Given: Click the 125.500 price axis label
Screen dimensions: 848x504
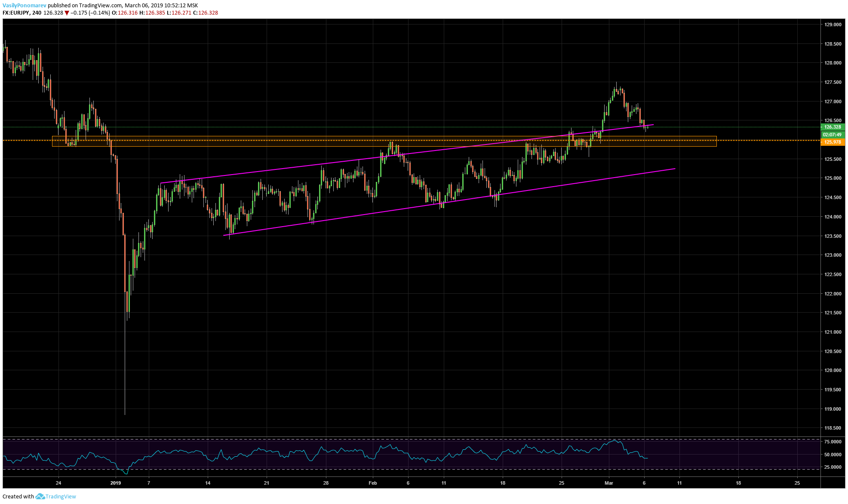Looking at the screenshot, I should 833,159.
